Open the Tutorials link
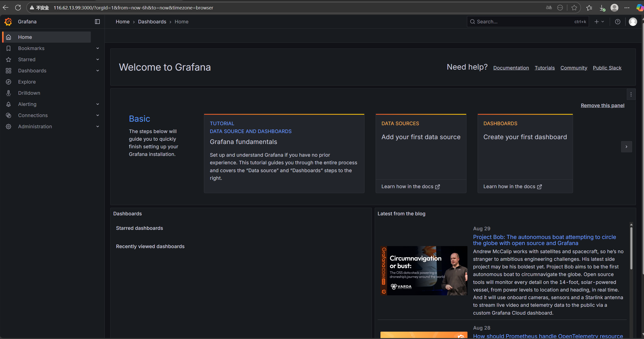644x339 pixels. point(545,68)
